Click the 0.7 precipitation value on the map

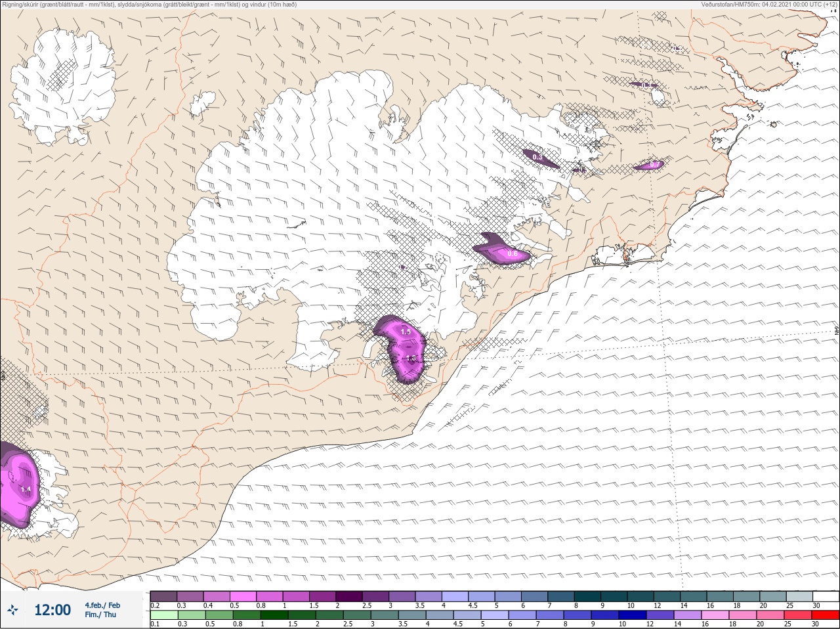coord(654,164)
